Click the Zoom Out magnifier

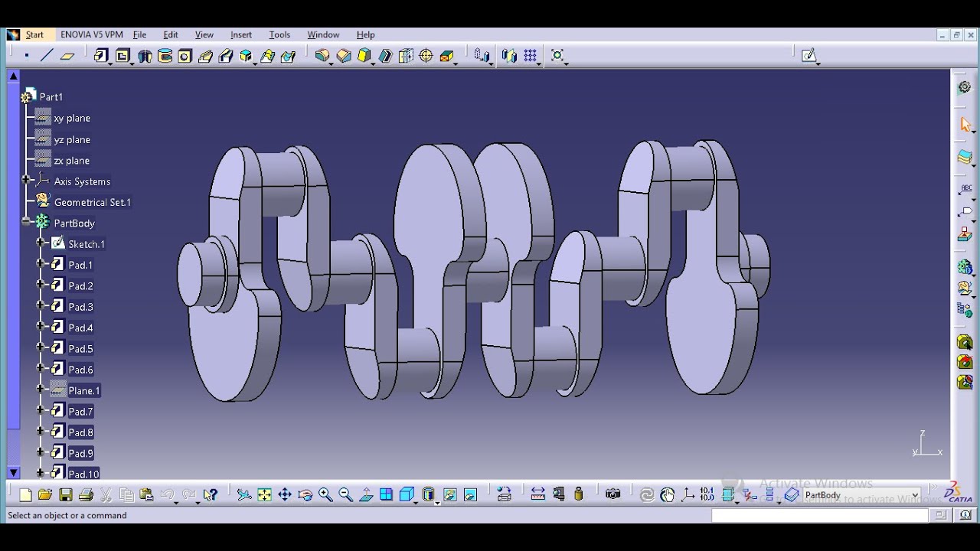tap(345, 495)
